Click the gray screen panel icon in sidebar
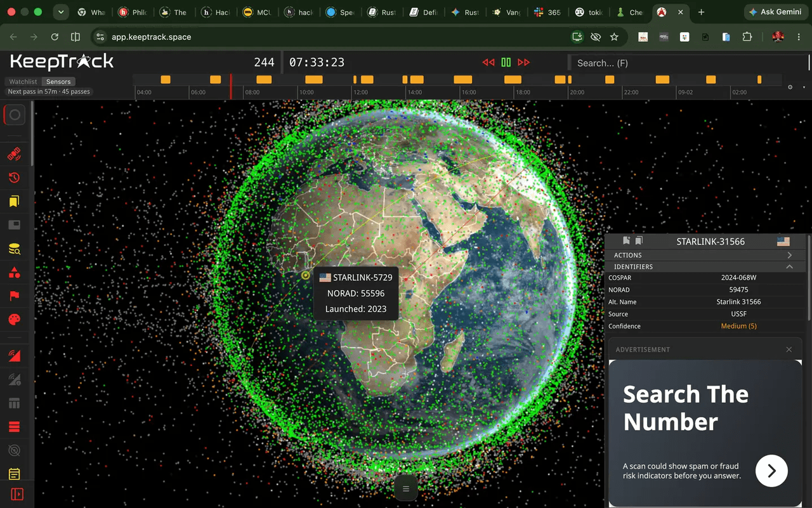The height and width of the screenshot is (508, 812). (x=14, y=225)
